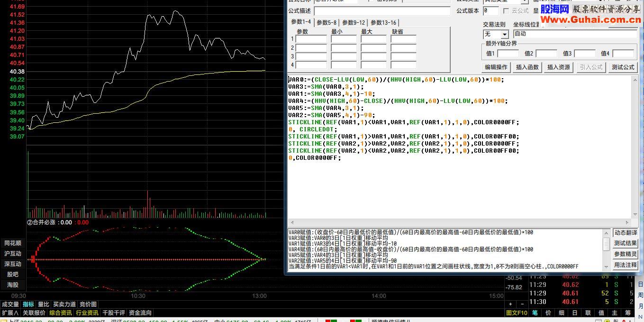Viewport: 644px width, 322px height.
Task: Click the '0, CIRCLEDOT;' code line
Action: click(x=313, y=129)
